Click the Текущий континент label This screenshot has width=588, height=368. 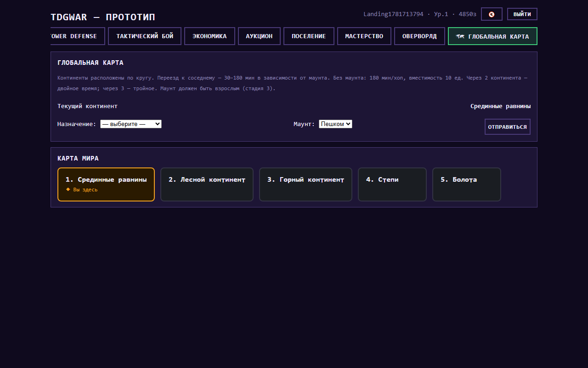point(87,106)
